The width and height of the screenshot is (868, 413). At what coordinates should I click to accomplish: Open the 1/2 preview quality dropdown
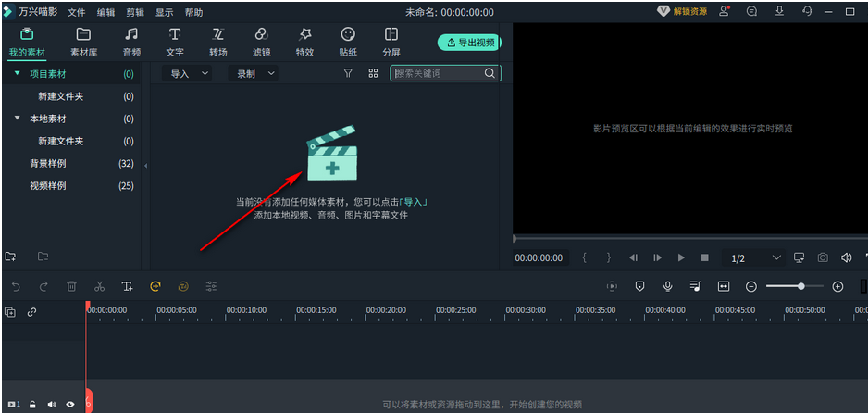pos(755,258)
